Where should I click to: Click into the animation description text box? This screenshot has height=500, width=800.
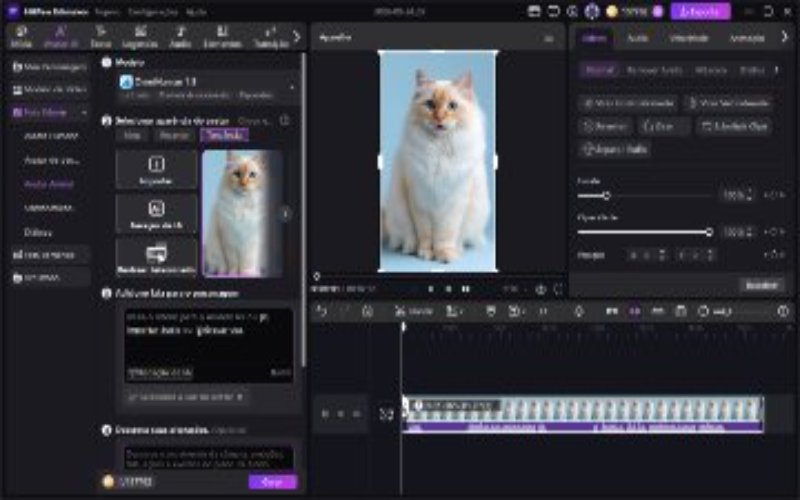tap(209, 458)
